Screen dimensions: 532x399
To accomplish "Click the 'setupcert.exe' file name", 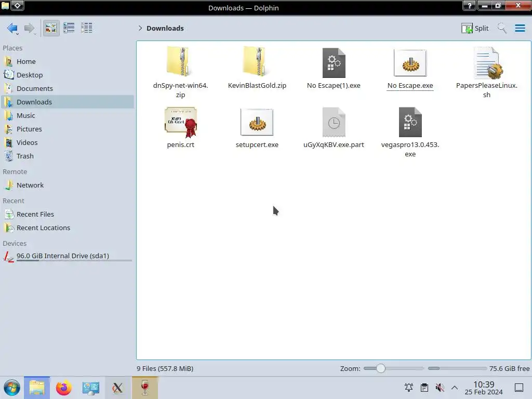I will (x=257, y=145).
